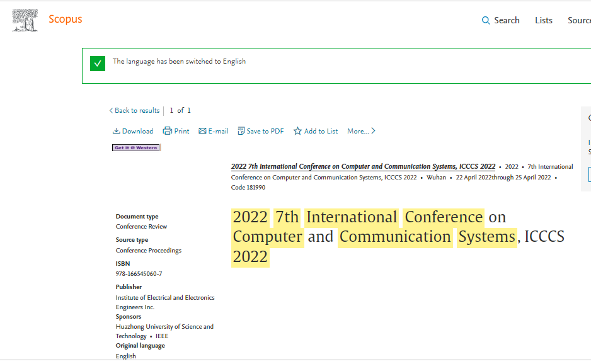Click Save to PDF text
The height and width of the screenshot is (364, 591).
pyautogui.click(x=265, y=131)
